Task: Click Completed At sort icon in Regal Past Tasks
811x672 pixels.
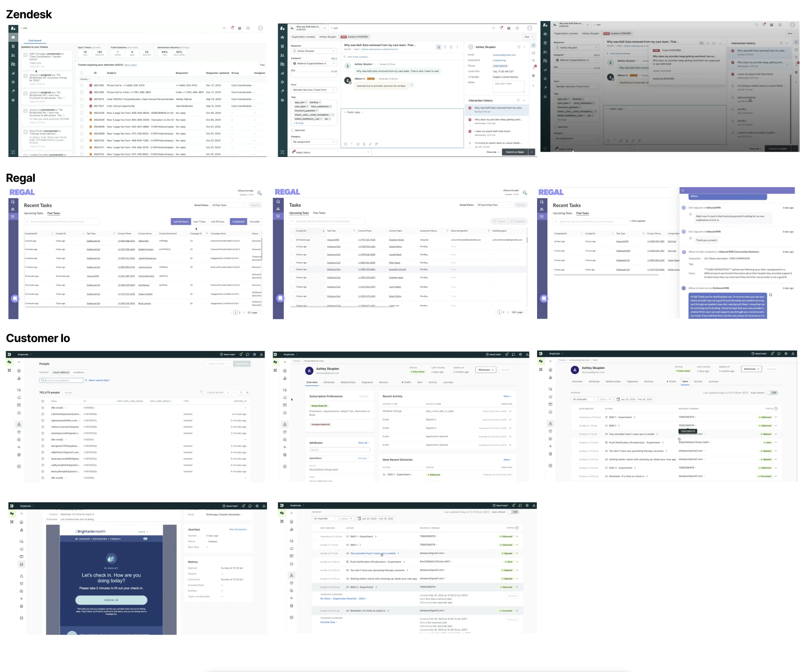Action: click(51, 234)
